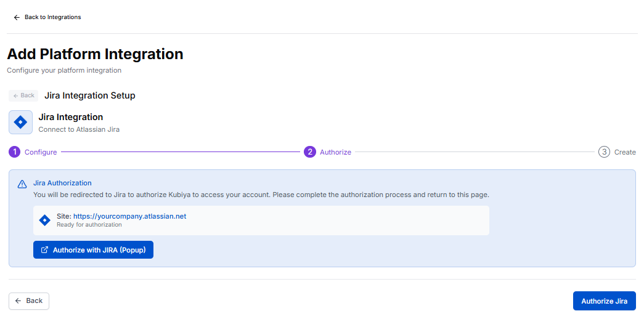Click the Ready for authorization status text
The height and width of the screenshot is (319, 644).
pyautogui.click(x=89, y=225)
